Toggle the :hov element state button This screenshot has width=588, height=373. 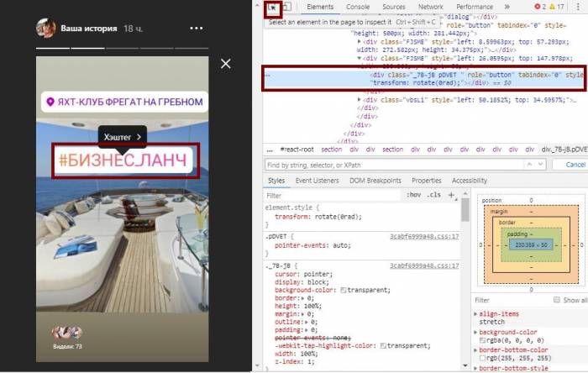[x=413, y=195]
